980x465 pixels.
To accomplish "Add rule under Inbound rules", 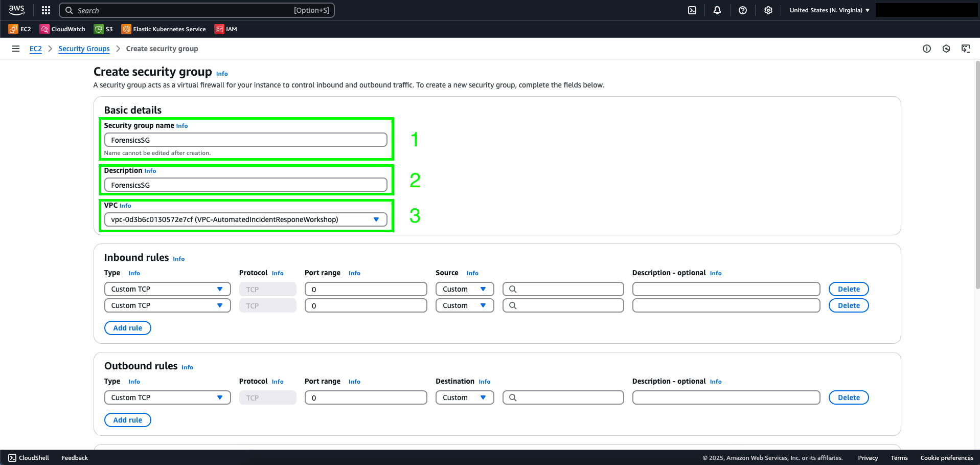I will pos(128,328).
